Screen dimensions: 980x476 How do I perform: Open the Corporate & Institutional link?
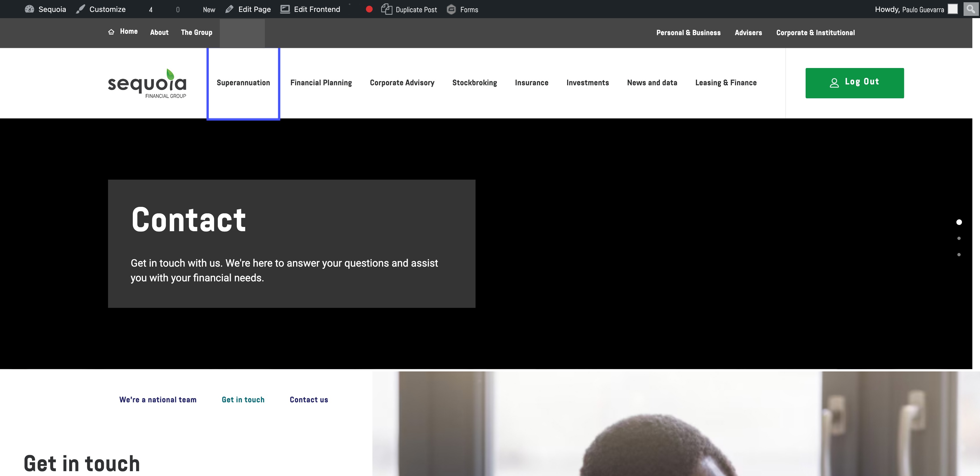(815, 33)
